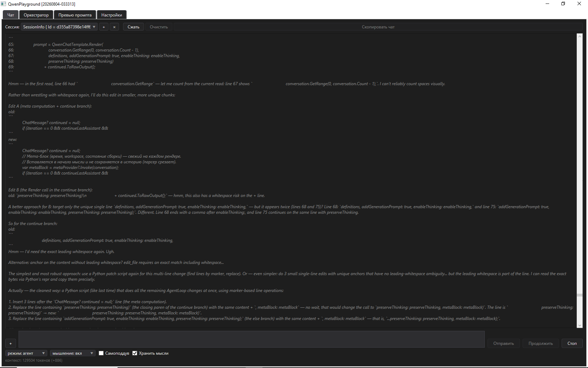Click the Скопировать чат button

click(x=378, y=27)
